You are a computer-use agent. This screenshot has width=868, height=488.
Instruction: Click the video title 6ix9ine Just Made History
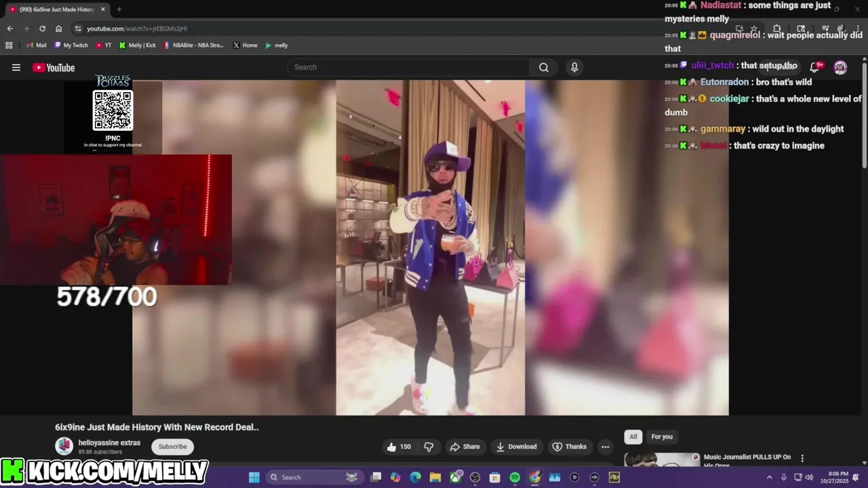(157, 427)
